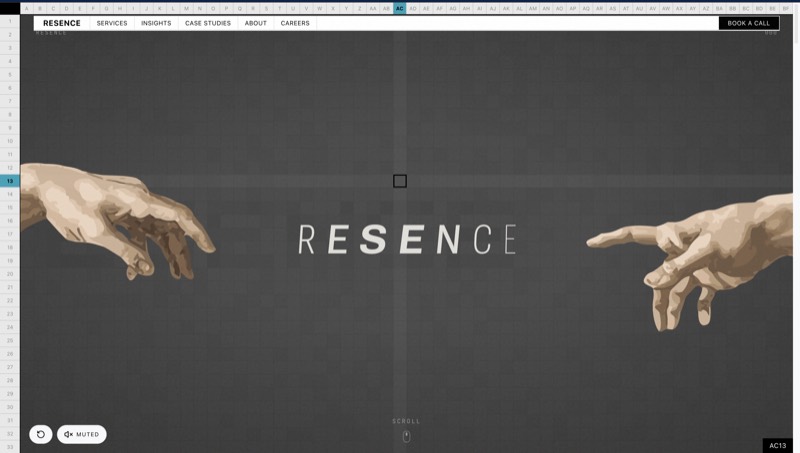Open the INSIGHTS menu item
This screenshot has width=800, height=453.
pos(156,23)
